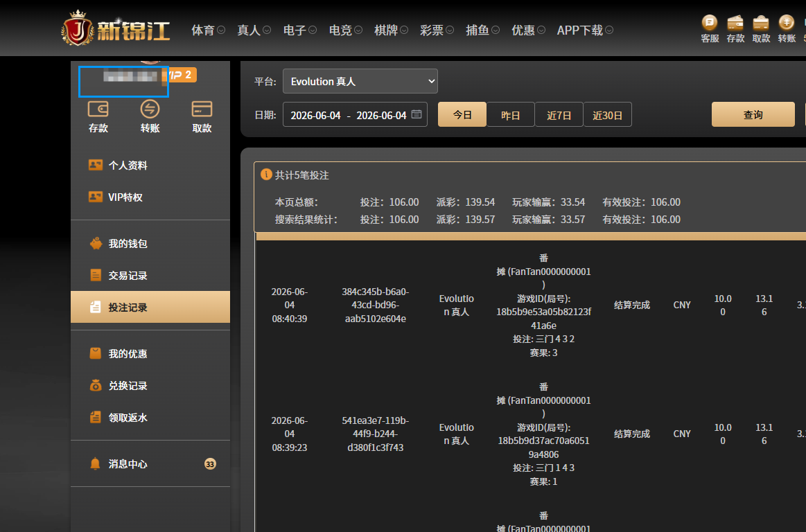Viewport: 806px width, 532px height.
Task: Click game ID 18b5b9d37ac70a60519a4806 text
Action: click(543, 447)
